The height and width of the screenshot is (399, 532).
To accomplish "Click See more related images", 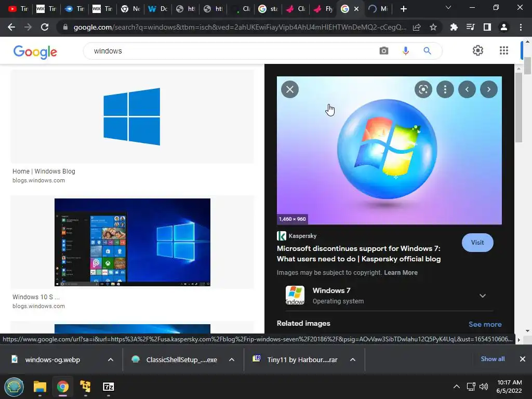I will [485, 324].
